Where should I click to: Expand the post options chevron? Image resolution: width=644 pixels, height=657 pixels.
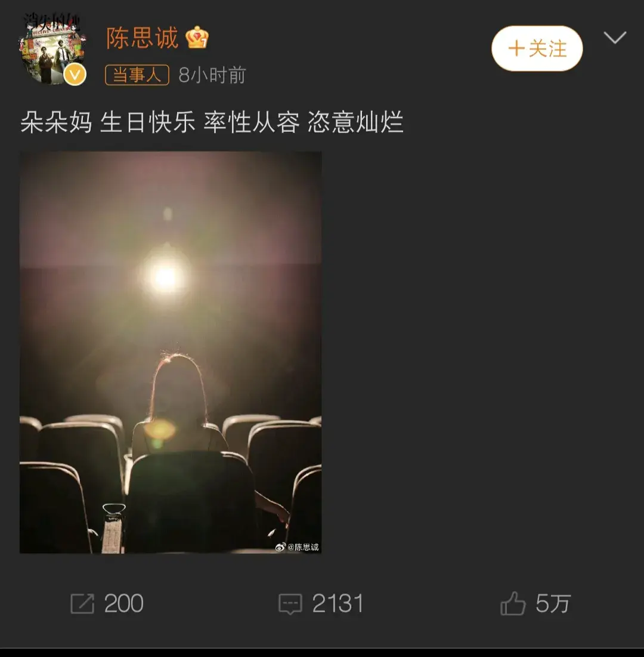[615, 38]
